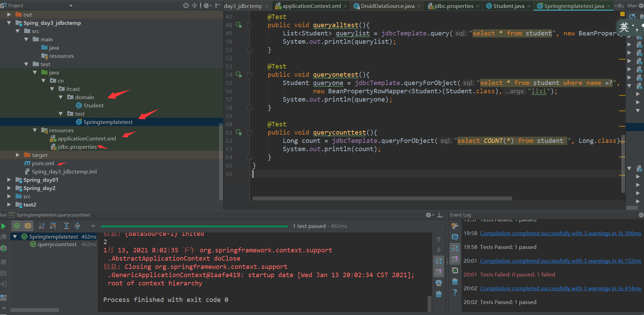This screenshot has width=644, height=315.
Task: Click run gutter icon beside queryalltest
Action: pyautogui.click(x=239, y=25)
